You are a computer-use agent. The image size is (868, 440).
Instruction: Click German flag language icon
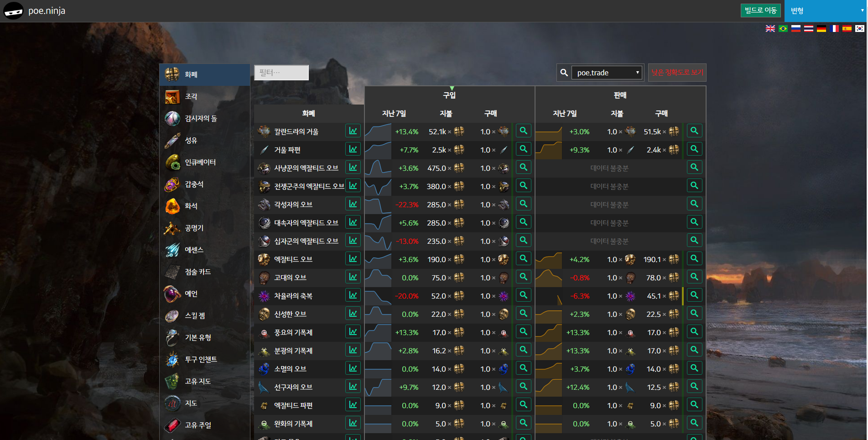tap(821, 28)
